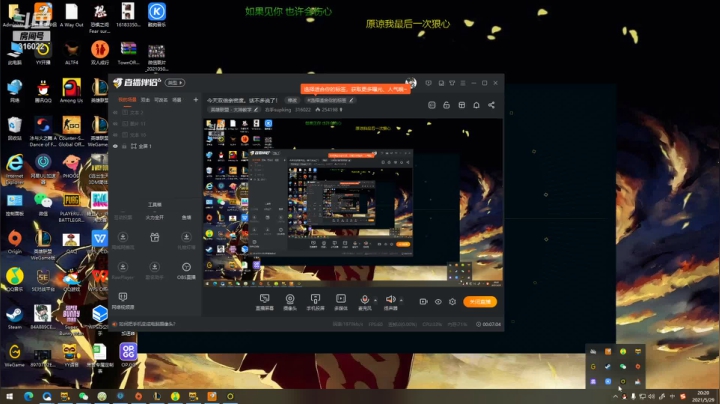This screenshot has height=404, width=720.
Task: Open the Origin desktop shortcut
Action: click(14, 242)
